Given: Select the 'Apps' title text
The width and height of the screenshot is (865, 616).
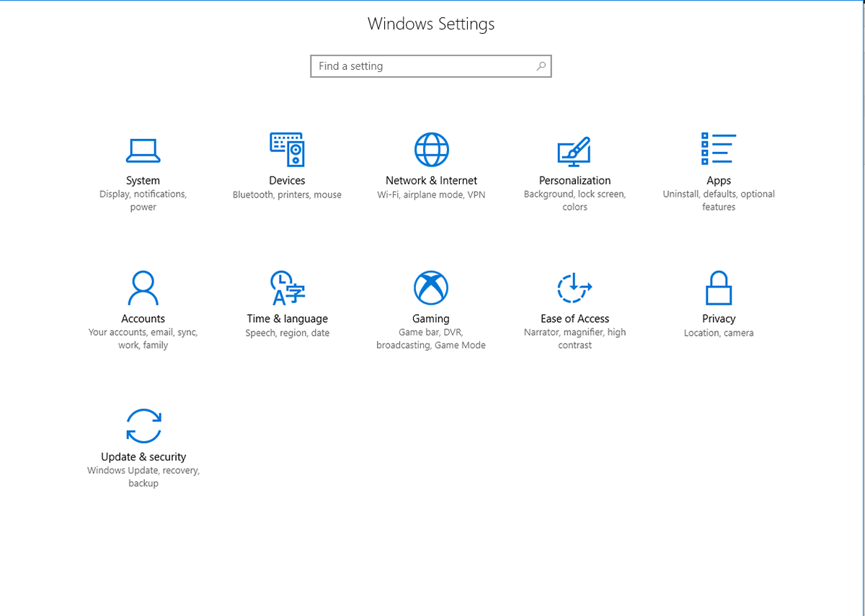Looking at the screenshot, I should (x=719, y=181).
